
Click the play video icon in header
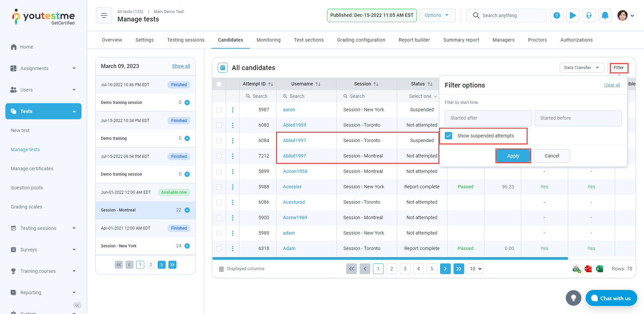(573, 15)
